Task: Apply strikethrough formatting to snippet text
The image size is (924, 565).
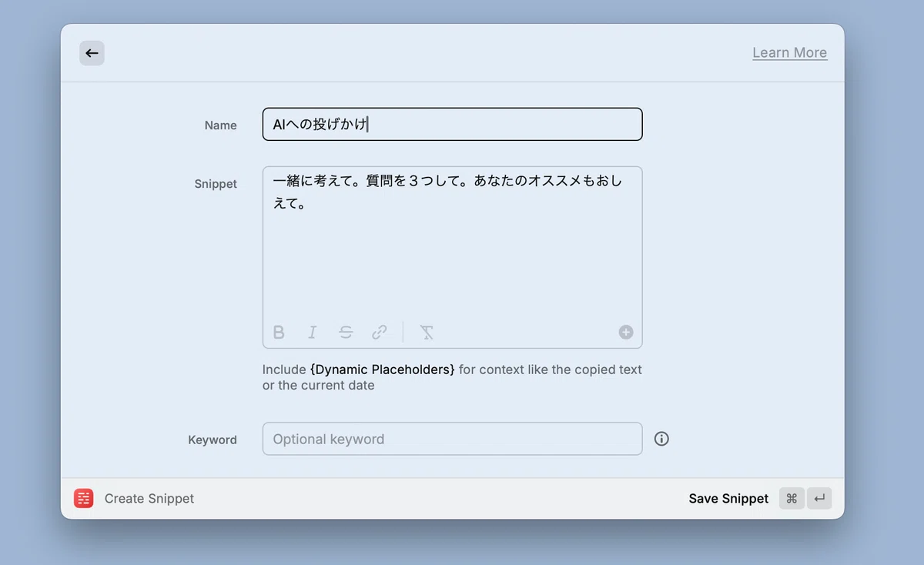Action: [x=346, y=332]
